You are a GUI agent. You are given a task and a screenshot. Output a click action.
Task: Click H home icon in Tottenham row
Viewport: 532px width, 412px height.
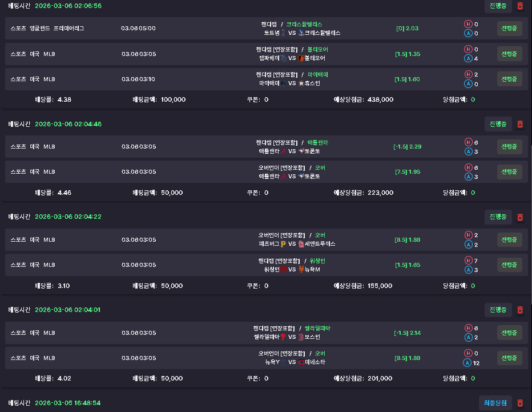tap(468, 25)
